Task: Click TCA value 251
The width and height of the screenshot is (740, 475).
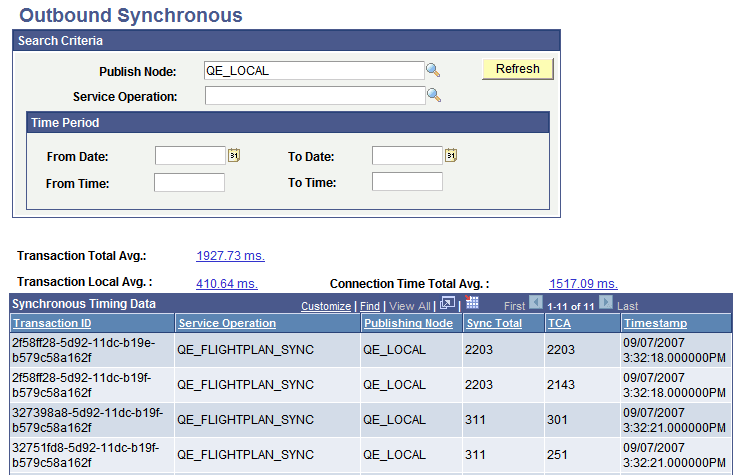Action: (557, 455)
